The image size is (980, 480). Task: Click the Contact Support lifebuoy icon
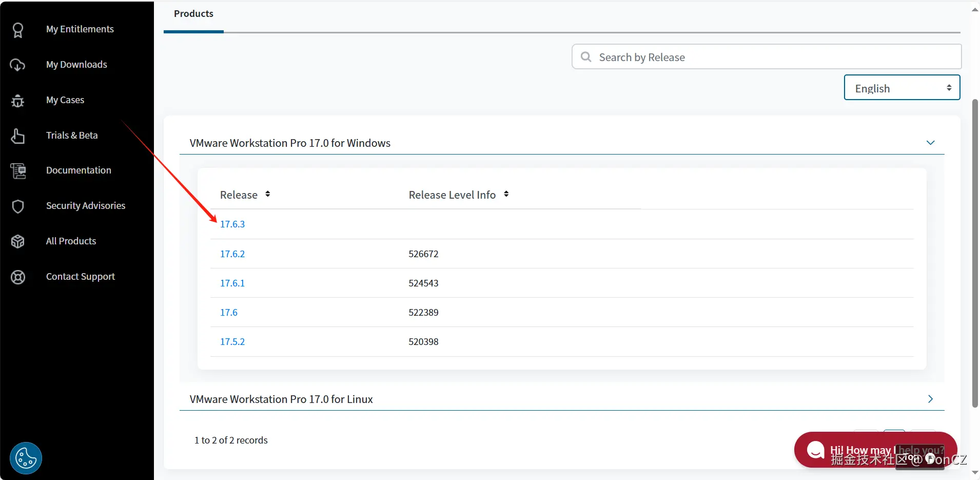pyautogui.click(x=18, y=277)
